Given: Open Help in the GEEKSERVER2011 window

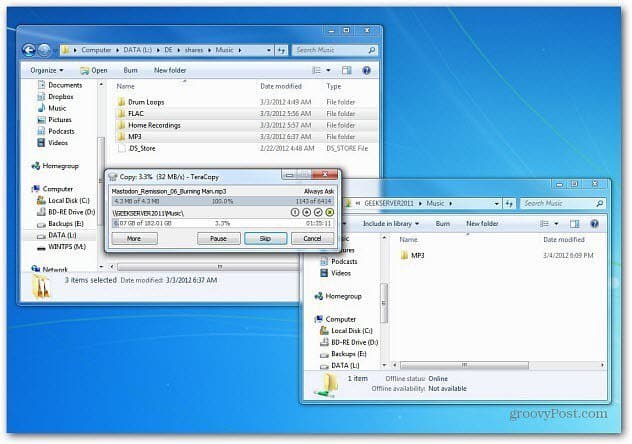Looking at the screenshot, I should point(595,224).
